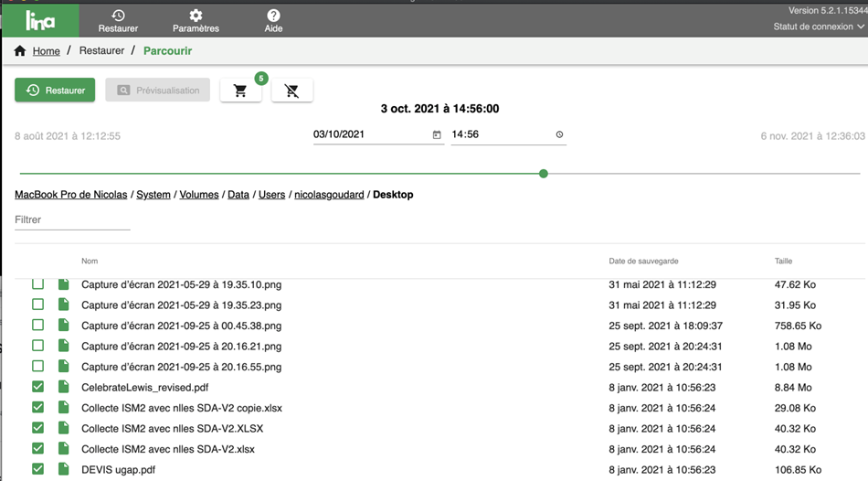Click the green timeline slider handle
This screenshot has height=481, width=868.
pos(544,173)
